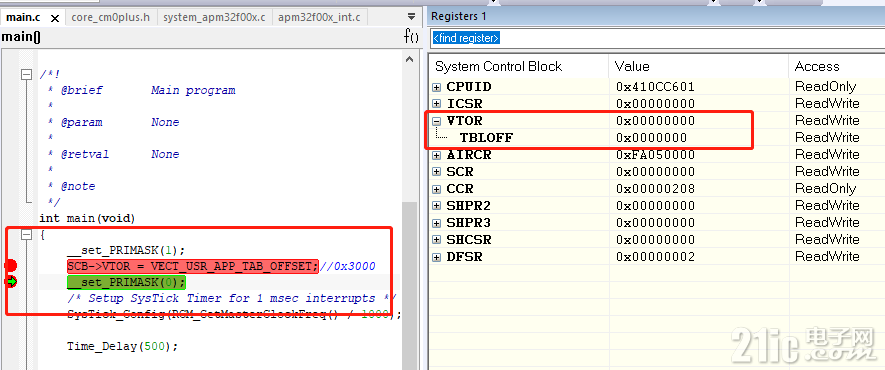The image size is (885, 370).
Task: Expand the CCR register
Action: [437, 189]
